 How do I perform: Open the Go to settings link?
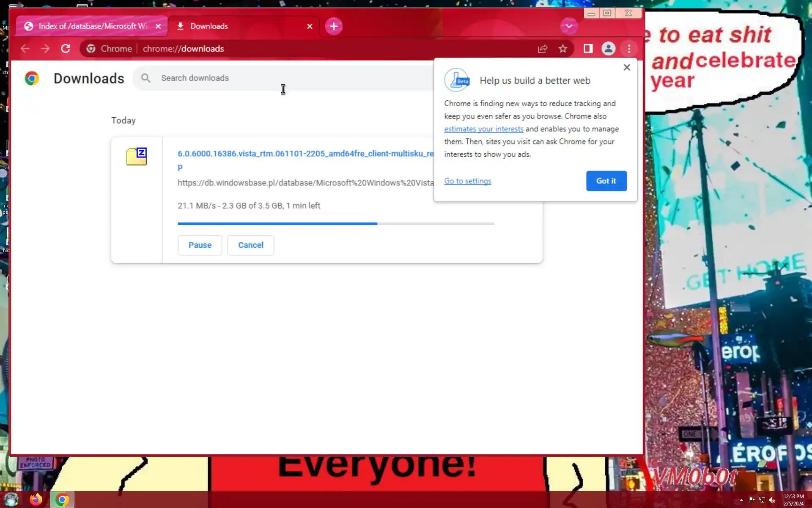click(x=467, y=181)
